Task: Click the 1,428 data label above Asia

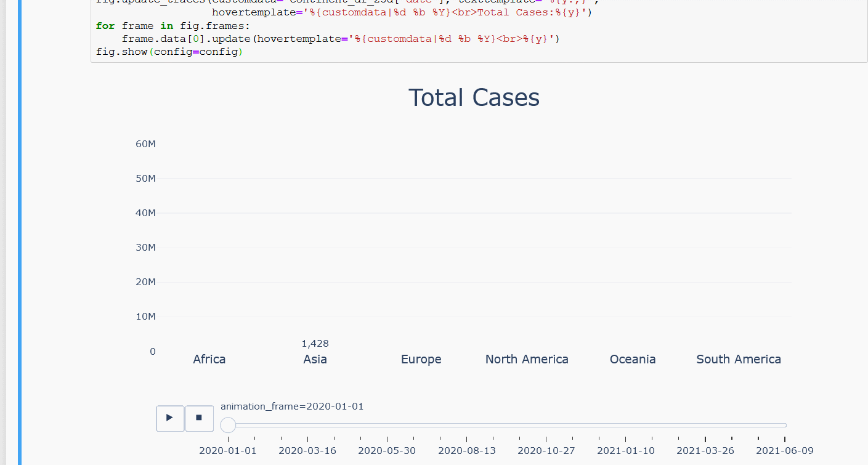Action: click(315, 343)
